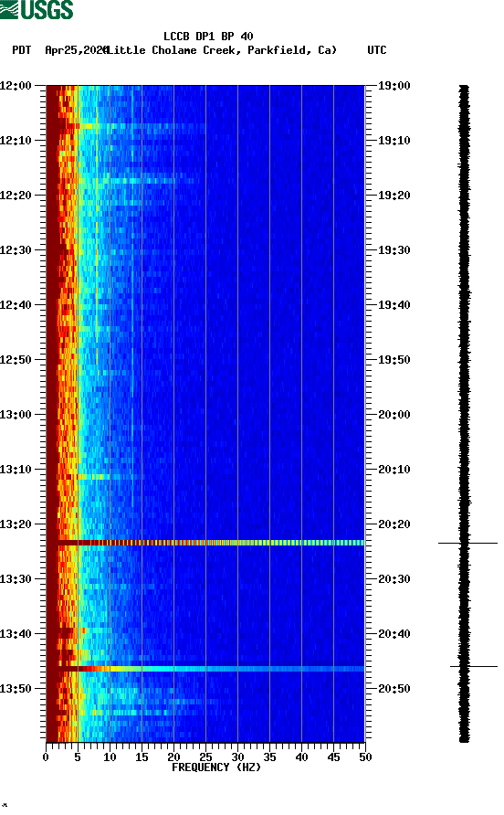Click the 12:10 PDT time label
This screenshot has height=815, width=504.
(x=16, y=141)
